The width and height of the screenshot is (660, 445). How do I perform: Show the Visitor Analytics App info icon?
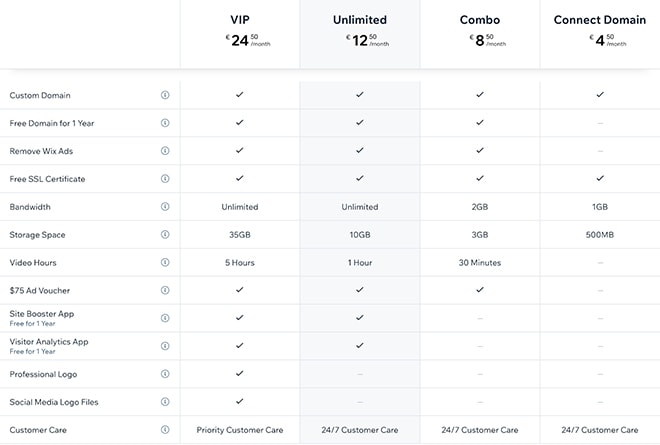tap(165, 346)
